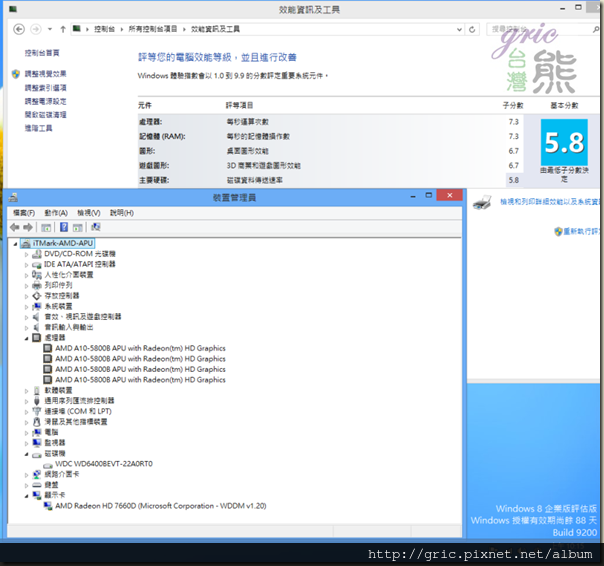Click the Show/Hide Console Tree toolbar icon

46,227
